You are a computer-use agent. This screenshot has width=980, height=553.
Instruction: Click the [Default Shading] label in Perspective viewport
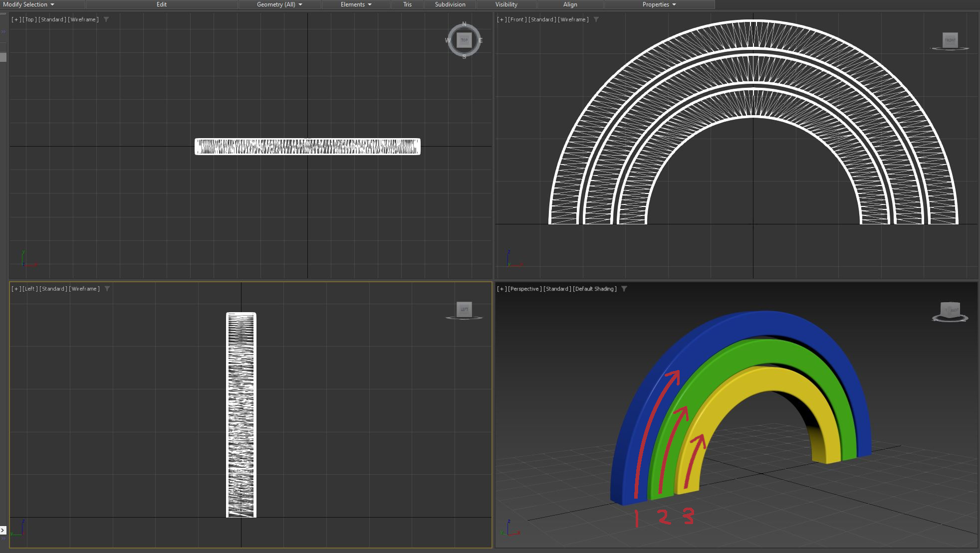pyautogui.click(x=594, y=289)
